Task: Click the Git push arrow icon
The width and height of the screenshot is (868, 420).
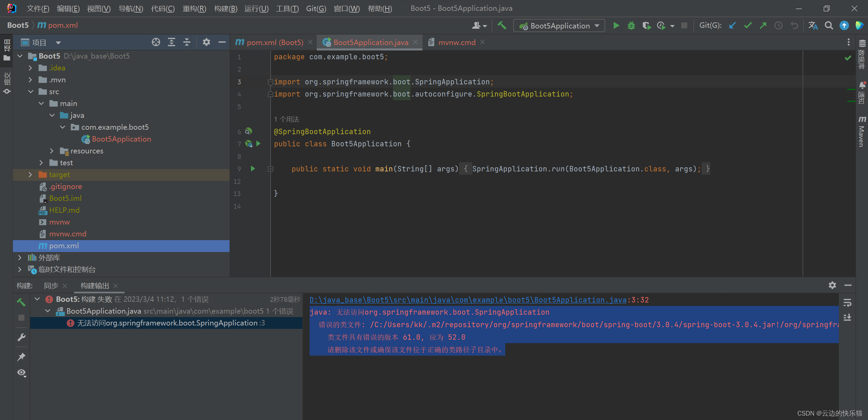Action: point(763,26)
